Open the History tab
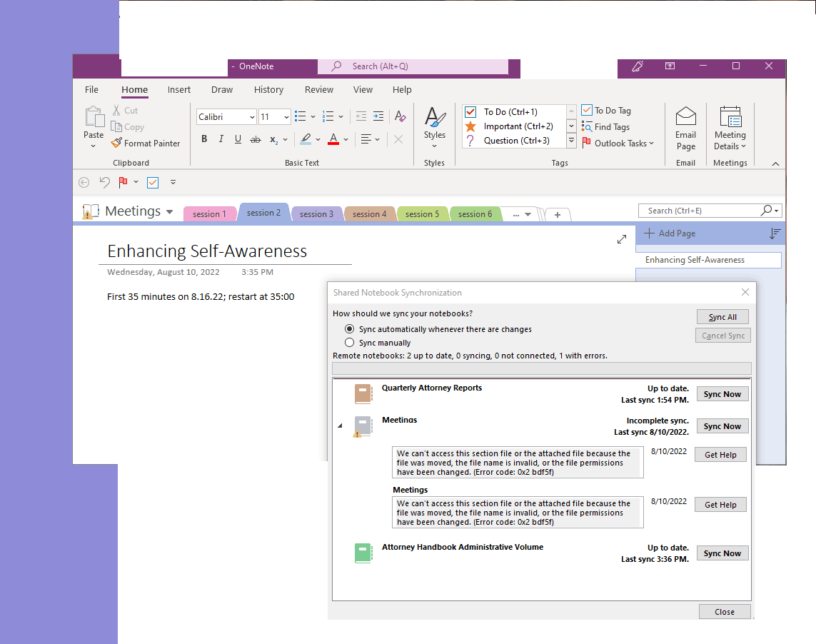The width and height of the screenshot is (816, 644). [268, 89]
